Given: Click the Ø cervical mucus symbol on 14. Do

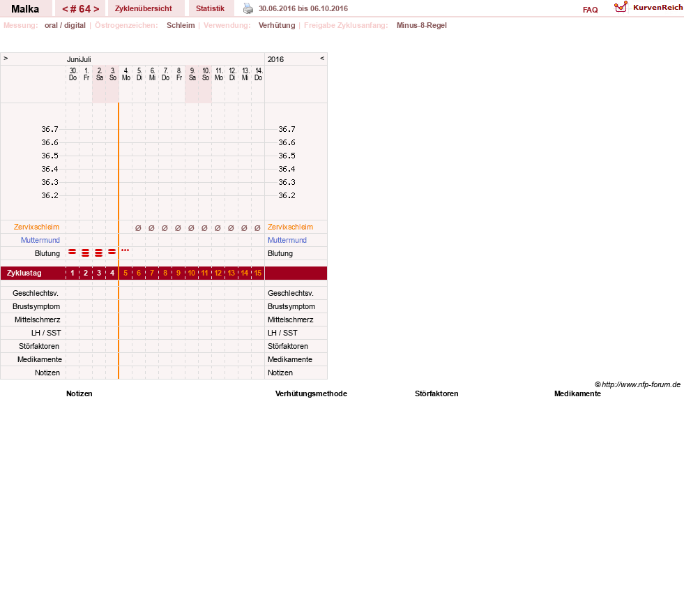Looking at the screenshot, I should pos(257,228).
